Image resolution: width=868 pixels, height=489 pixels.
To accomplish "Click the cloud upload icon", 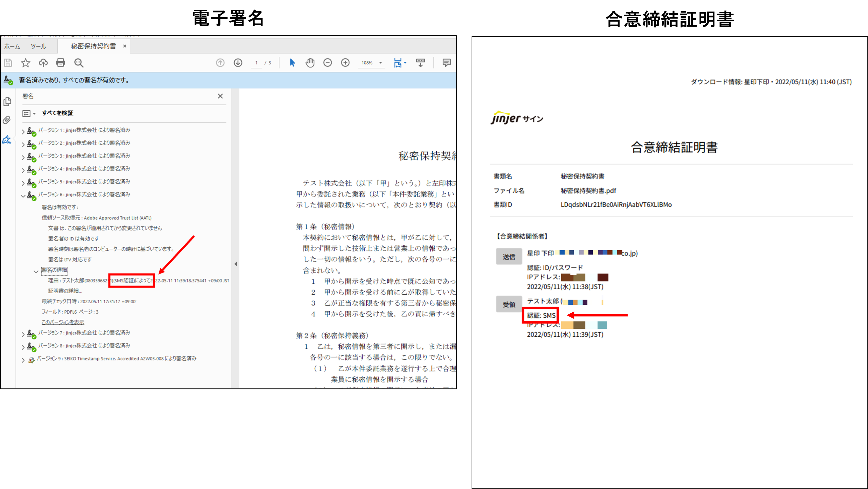I will (x=43, y=63).
